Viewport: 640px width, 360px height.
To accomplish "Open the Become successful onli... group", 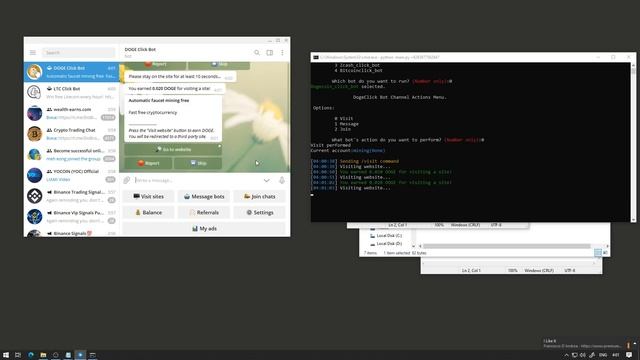I will click(x=71, y=155).
